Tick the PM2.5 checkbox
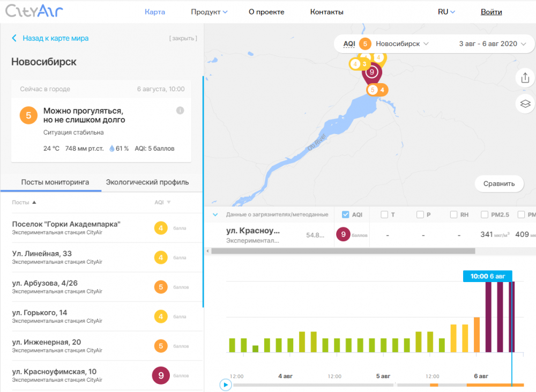This screenshot has width=536, height=392. coord(485,215)
